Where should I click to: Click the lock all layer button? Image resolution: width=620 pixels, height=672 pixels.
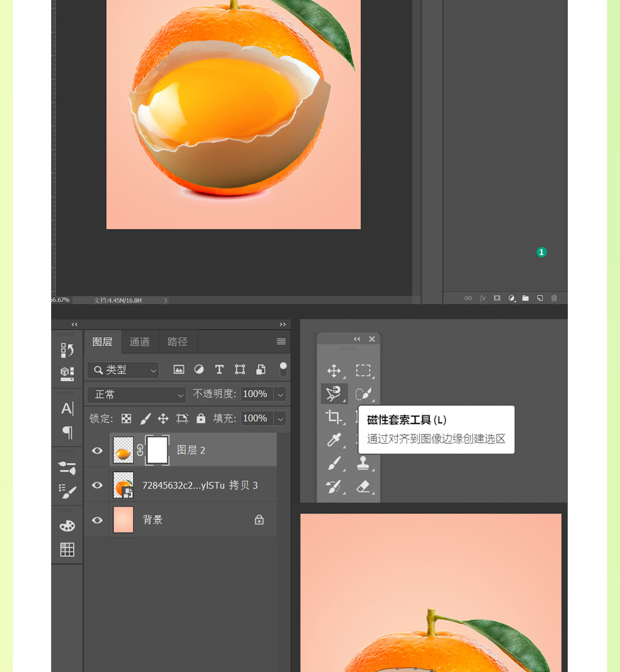click(x=201, y=418)
